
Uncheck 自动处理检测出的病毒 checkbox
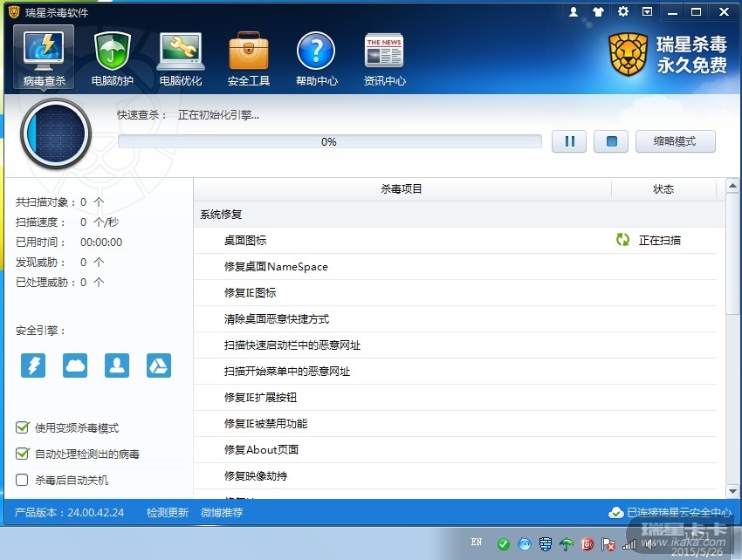click(22, 454)
